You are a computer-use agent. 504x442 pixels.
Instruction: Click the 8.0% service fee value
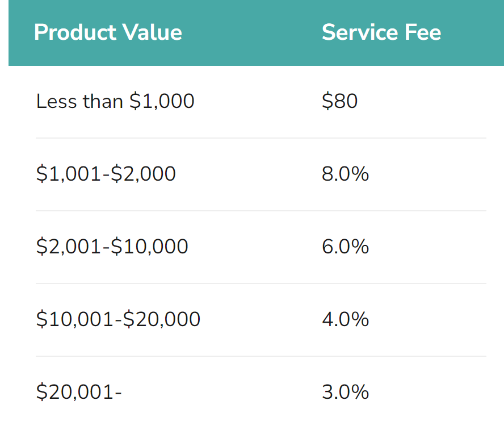345,174
